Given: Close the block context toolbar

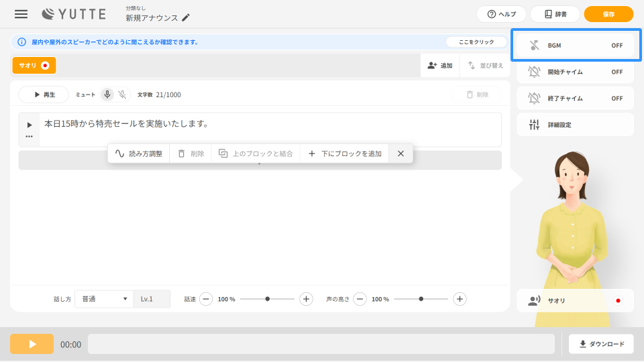Looking at the screenshot, I should point(400,154).
